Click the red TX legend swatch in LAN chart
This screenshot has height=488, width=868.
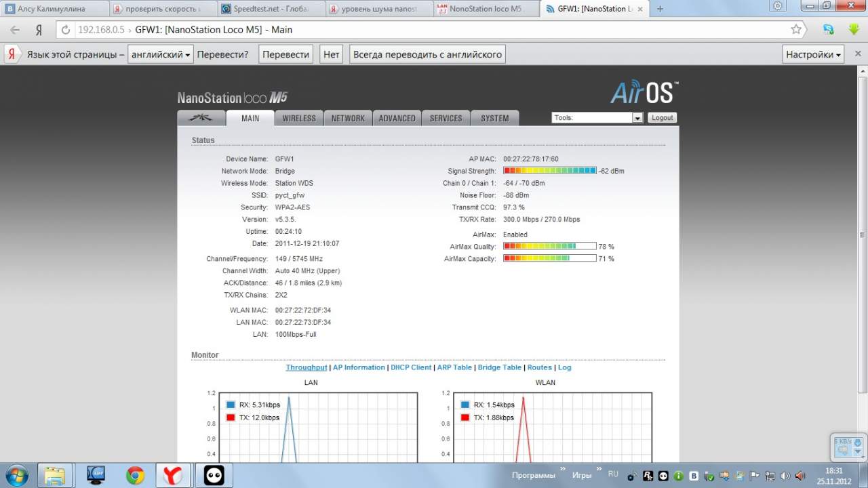230,418
